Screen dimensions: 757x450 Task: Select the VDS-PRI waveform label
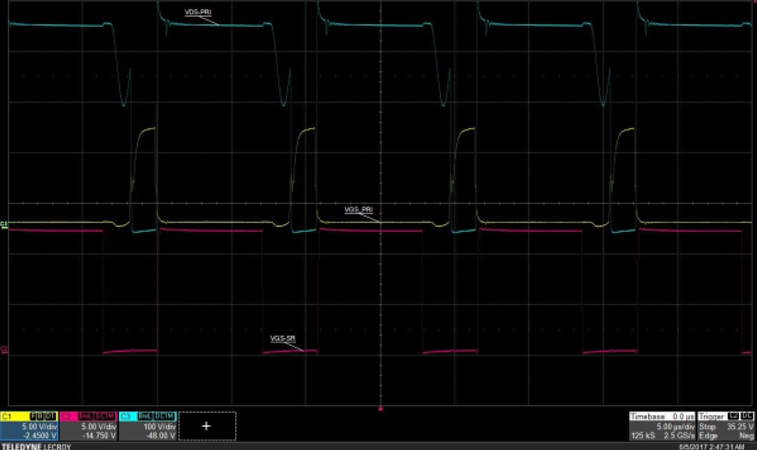(198, 12)
